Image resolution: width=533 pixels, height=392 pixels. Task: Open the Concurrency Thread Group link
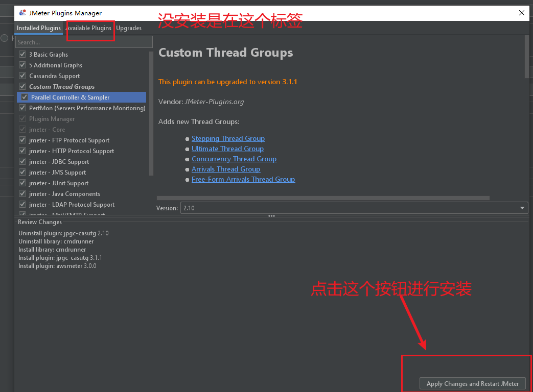(234, 159)
